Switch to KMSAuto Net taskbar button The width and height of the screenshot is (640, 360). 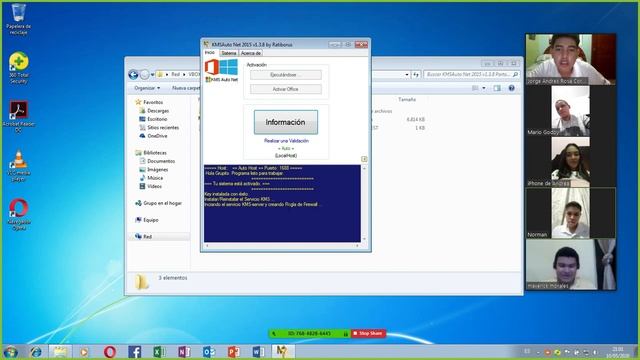click(282, 352)
